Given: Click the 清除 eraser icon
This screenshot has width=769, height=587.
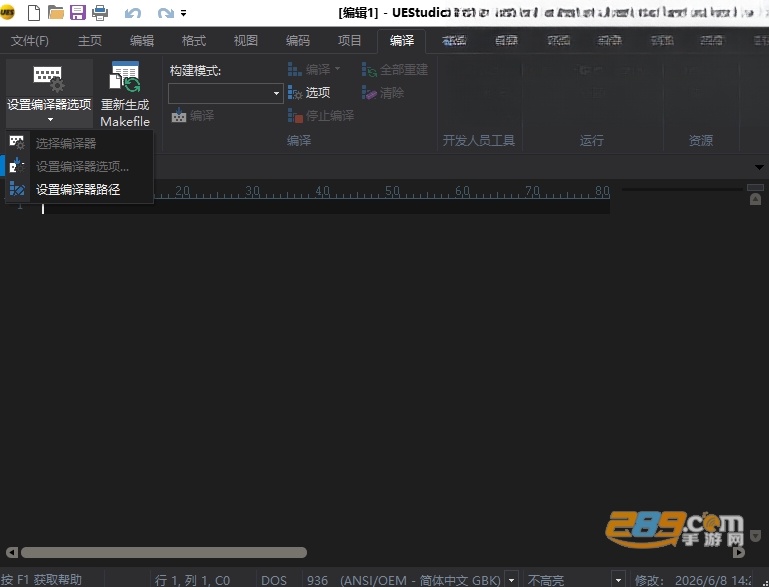Looking at the screenshot, I should (369, 93).
